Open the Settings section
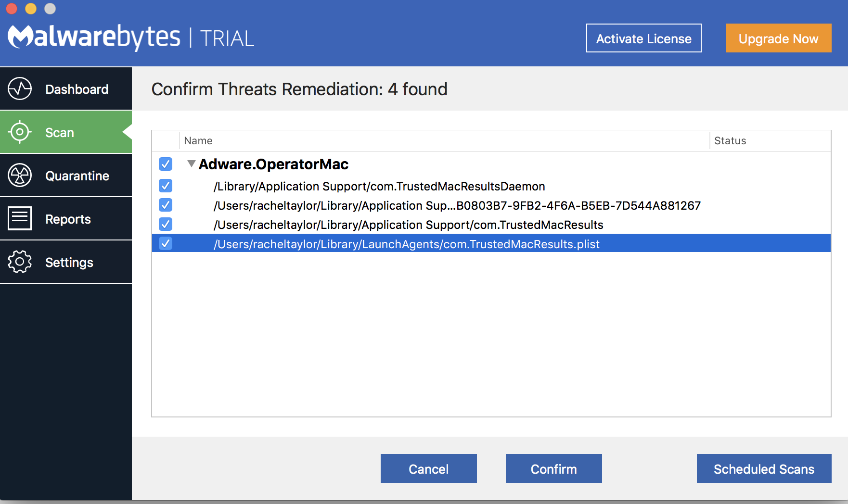Screen dimensions: 848x504 tap(66, 262)
